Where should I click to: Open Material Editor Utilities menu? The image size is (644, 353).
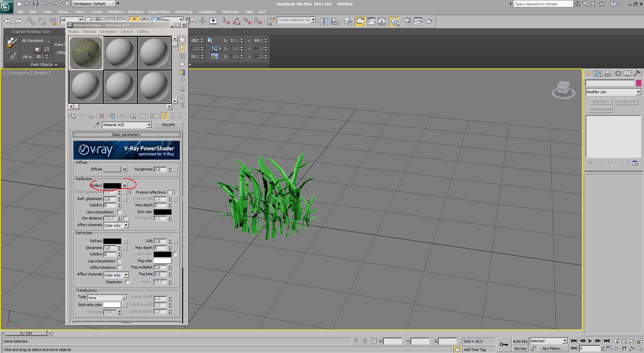[143, 32]
